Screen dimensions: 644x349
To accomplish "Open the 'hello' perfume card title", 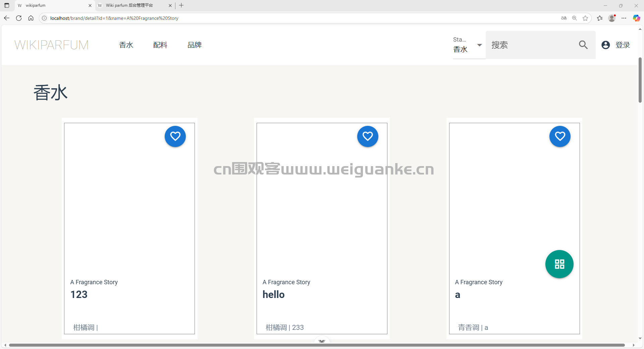I will coord(273,295).
